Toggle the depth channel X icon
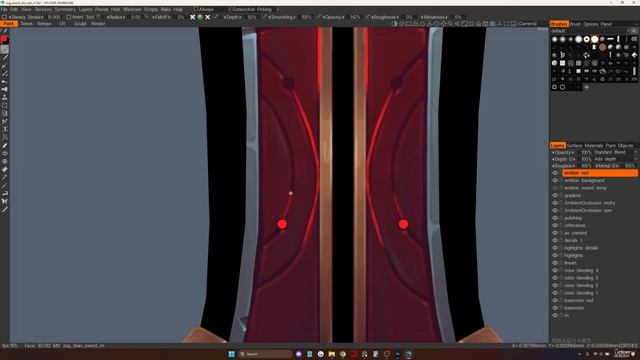Viewport: 640px width, 360px height. pyautogui.click(x=193, y=17)
